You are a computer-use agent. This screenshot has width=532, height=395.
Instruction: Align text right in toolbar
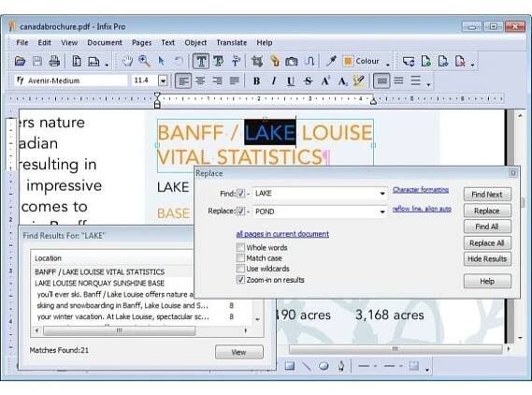pyautogui.click(x=217, y=80)
